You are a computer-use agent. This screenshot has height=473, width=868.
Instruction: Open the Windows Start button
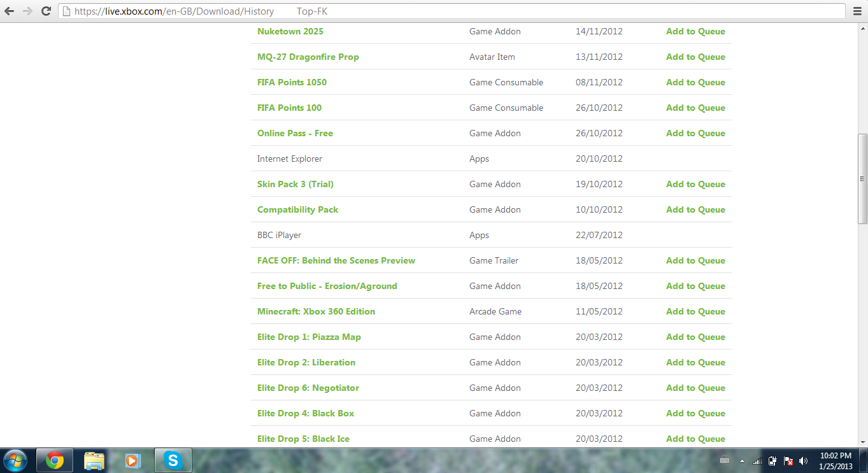click(15, 460)
